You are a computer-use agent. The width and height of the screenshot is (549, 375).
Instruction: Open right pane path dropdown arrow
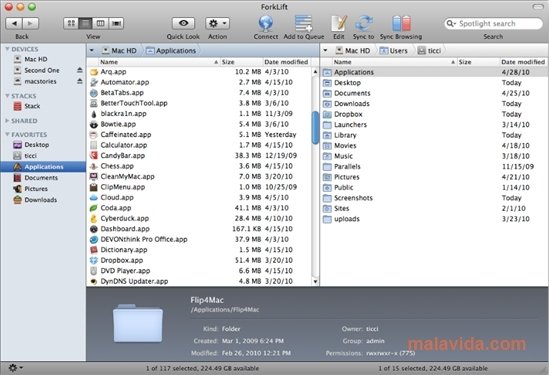tap(325, 50)
